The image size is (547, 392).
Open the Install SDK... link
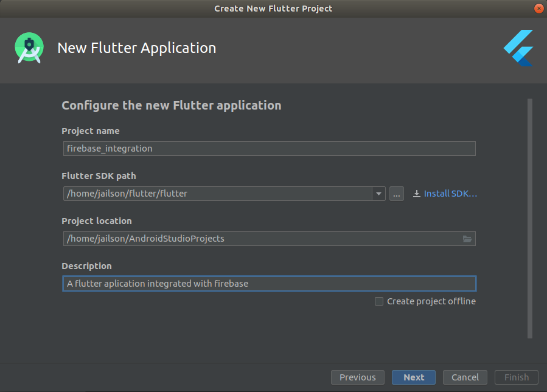(x=450, y=194)
